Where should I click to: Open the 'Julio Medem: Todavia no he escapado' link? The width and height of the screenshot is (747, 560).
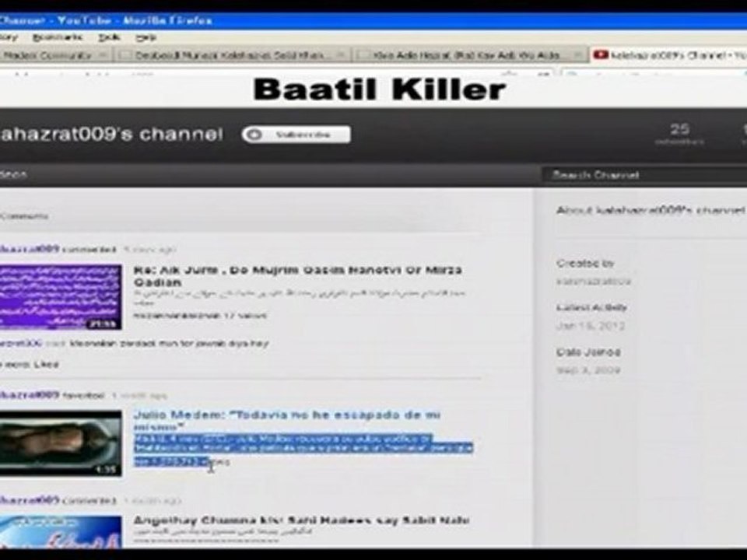(x=287, y=420)
